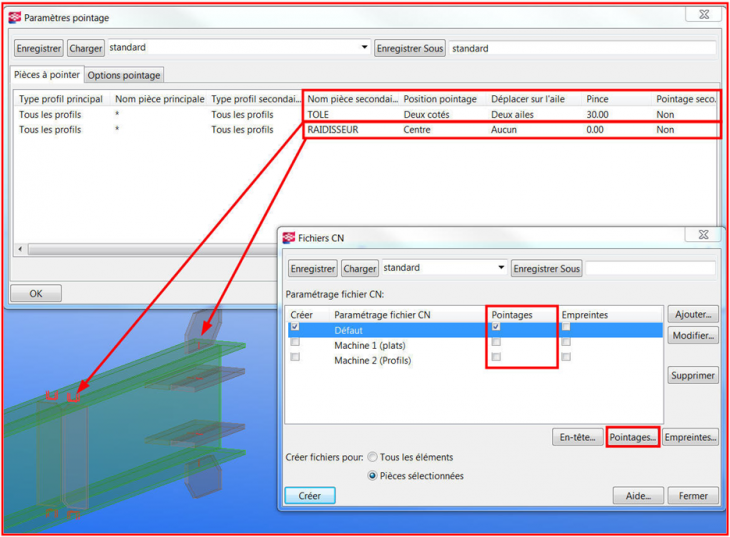Screen dimensions: 730x537
Task: Open the Empreintes... settings button
Action: point(690,437)
